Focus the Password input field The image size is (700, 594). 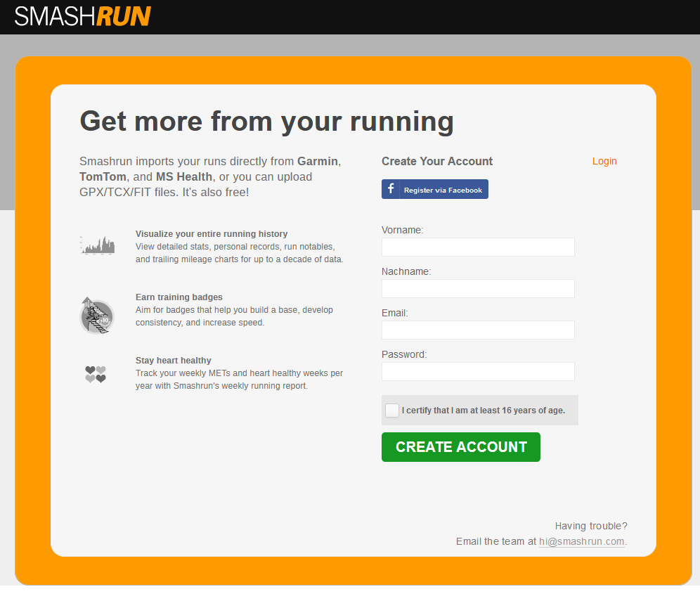[x=478, y=372]
